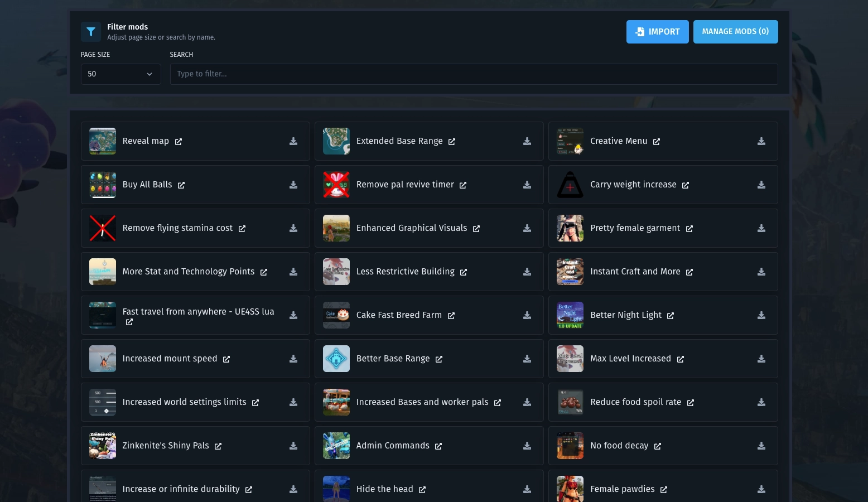Screen dimensions: 868x502
Task: Open Enhanced Graphical Visuals external link
Action: pyautogui.click(x=476, y=229)
